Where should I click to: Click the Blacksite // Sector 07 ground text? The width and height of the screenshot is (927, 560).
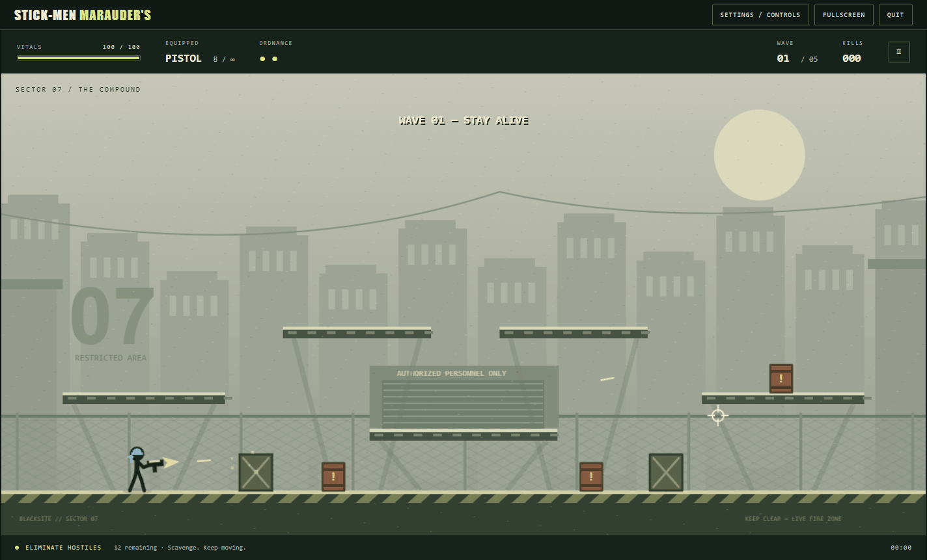pos(59,519)
